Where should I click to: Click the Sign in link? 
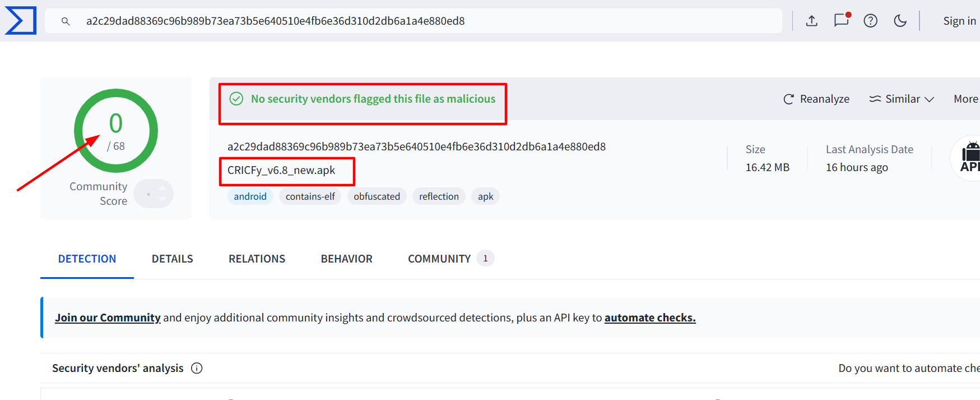(x=959, y=21)
